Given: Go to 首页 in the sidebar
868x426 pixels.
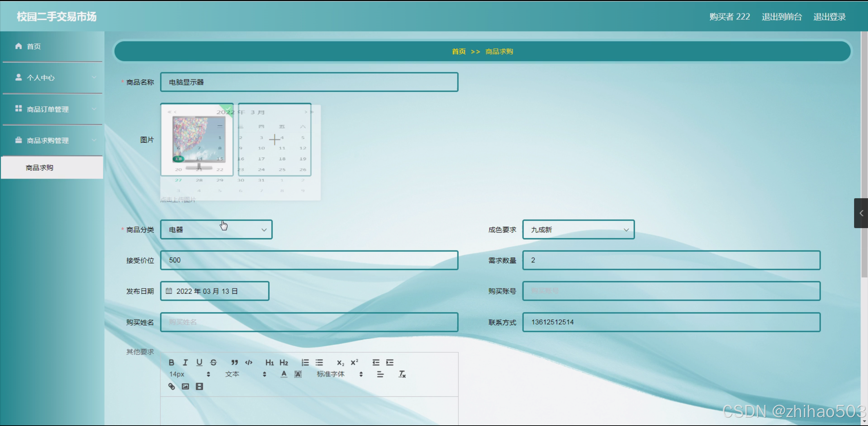Looking at the screenshot, I should [x=52, y=46].
